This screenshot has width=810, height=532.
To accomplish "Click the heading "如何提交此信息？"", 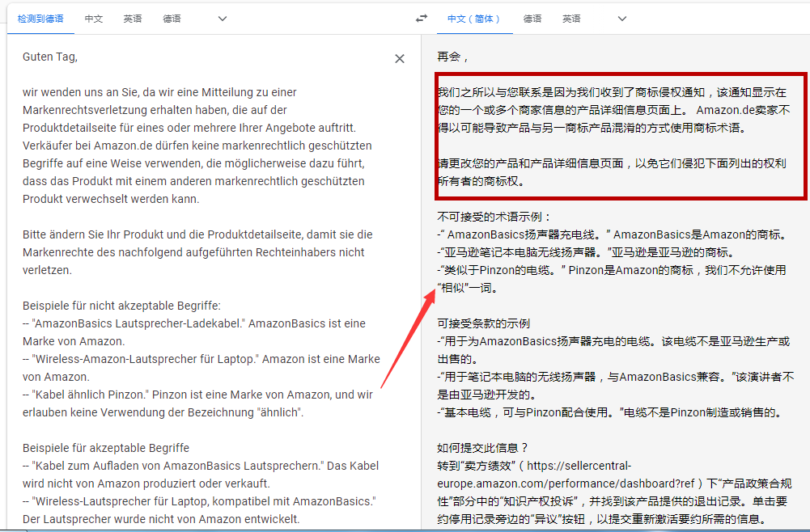I will coord(483,449).
